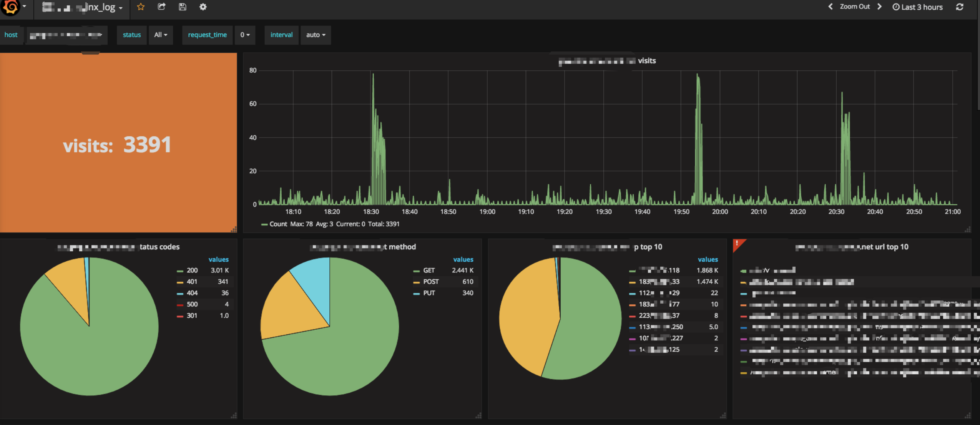Open the Last 3 hours time picker

pyautogui.click(x=918, y=7)
